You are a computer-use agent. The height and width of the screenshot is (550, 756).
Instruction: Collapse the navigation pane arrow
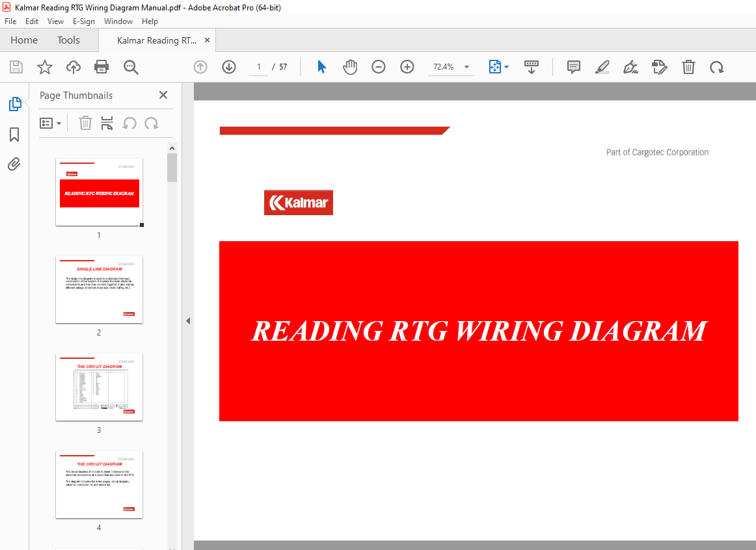click(x=188, y=321)
